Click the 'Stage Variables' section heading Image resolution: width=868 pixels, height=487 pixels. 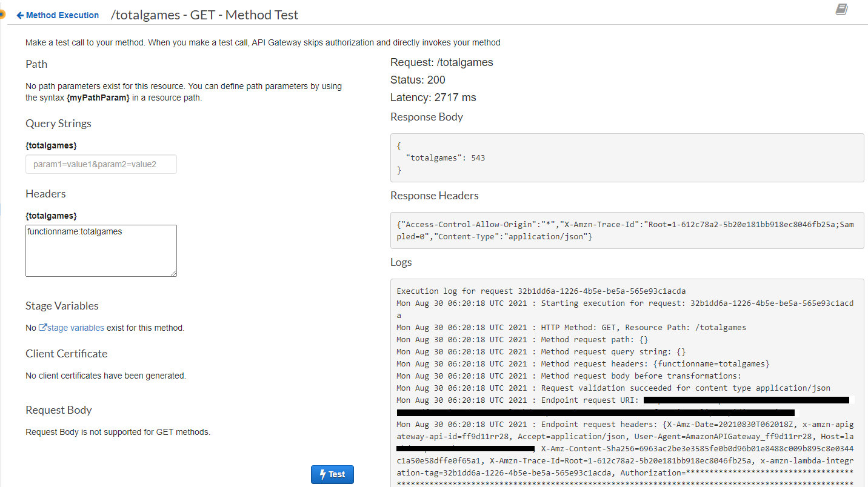tap(62, 306)
